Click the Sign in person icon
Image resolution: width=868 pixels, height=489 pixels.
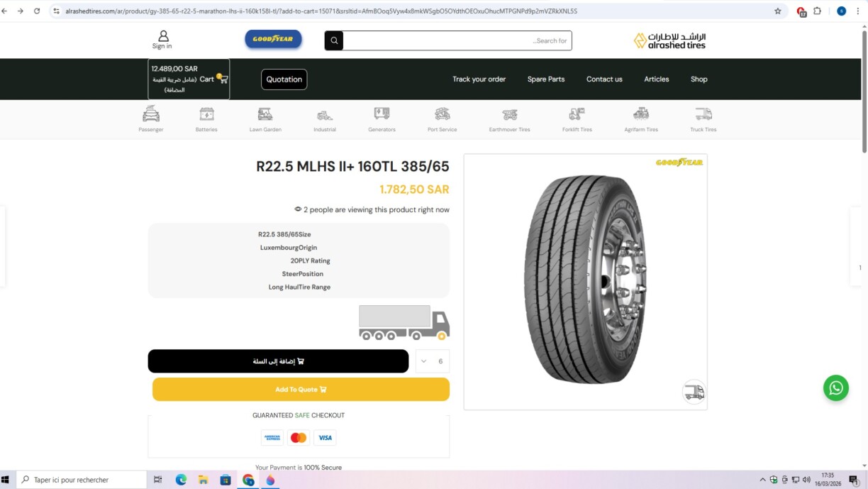162,35
